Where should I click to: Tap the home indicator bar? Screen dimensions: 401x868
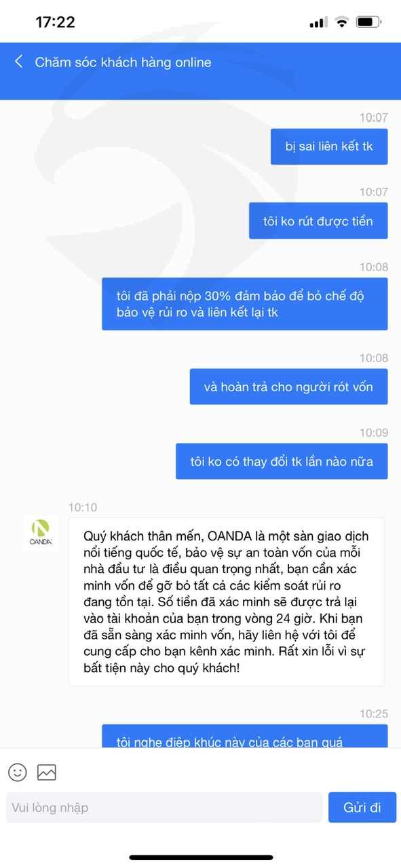pyautogui.click(x=201, y=858)
